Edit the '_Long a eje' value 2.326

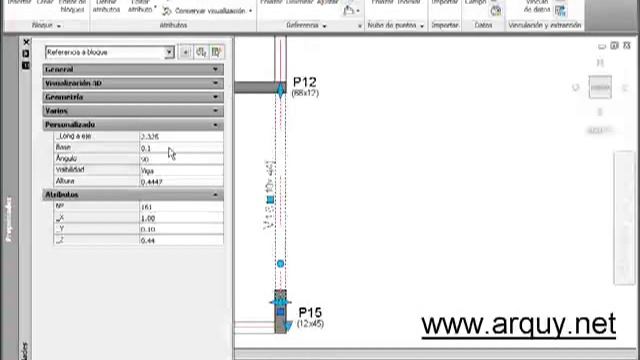[x=181, y=137]
